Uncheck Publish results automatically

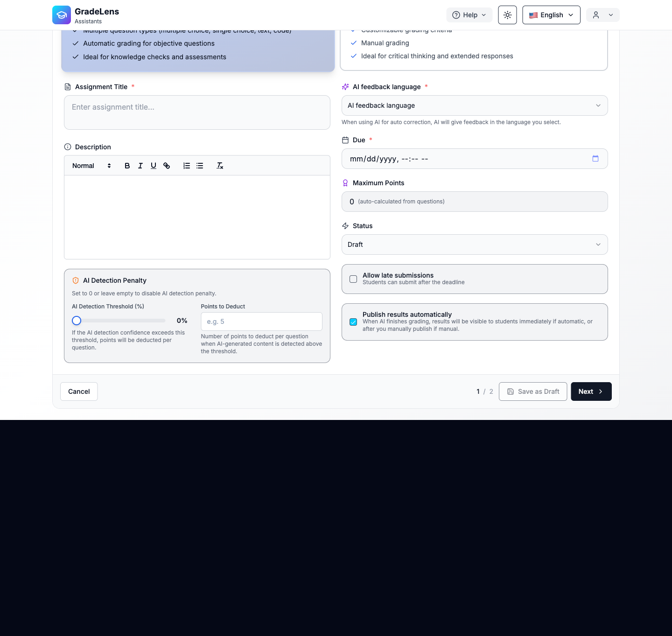coord(353,322)
